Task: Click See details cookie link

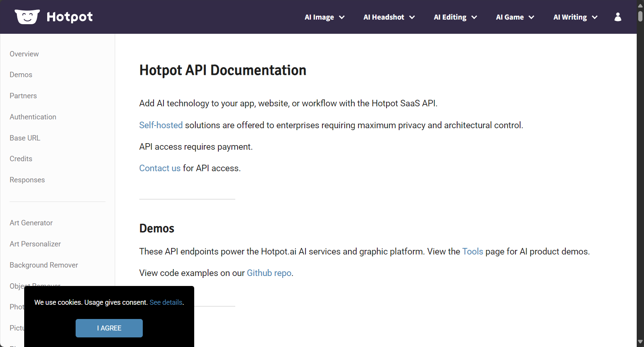Action: tap(166, 302)
